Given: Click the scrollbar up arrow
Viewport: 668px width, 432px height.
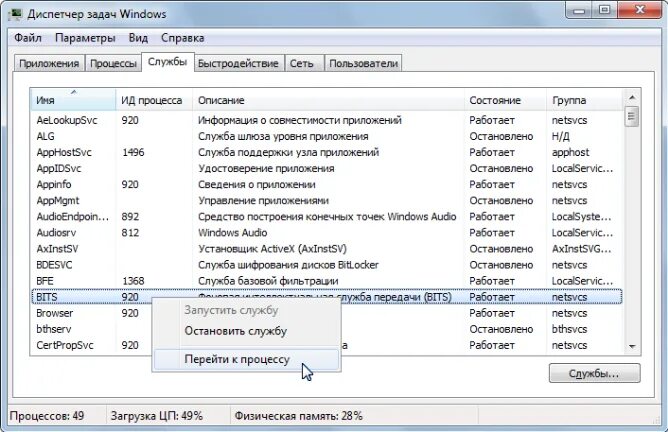Looking at the screenshot, I should click(x=632, y=98).
